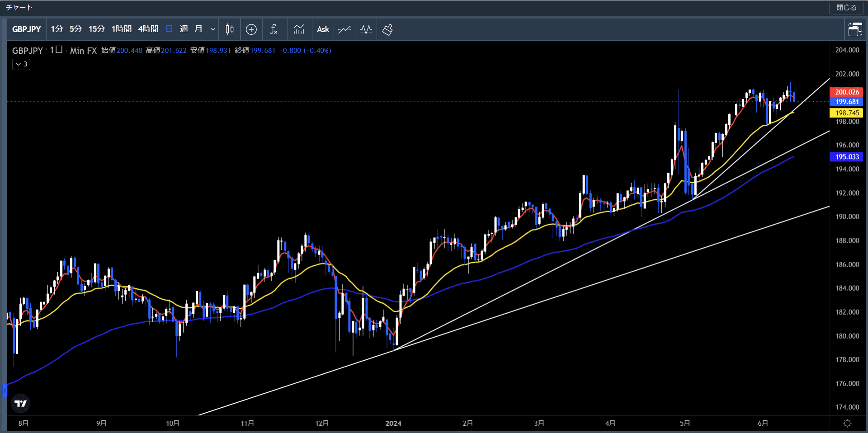The height and width of the screenshot is (433, 868).
Task: Click the TradingView logo badge
Action: pos(21,403)
